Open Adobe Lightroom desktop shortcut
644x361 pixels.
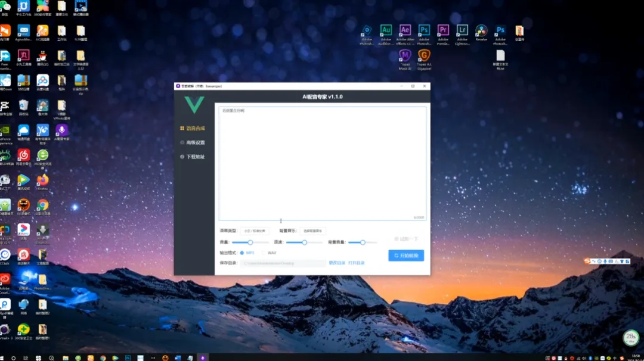[x=462, y=35]
